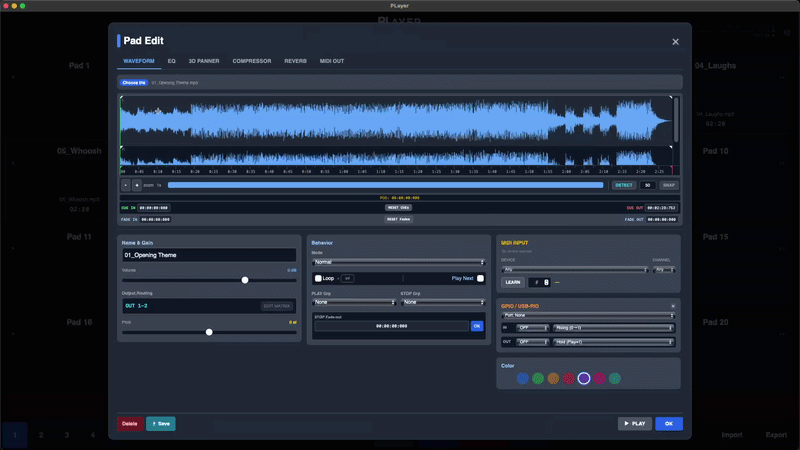
Task: Click the Save button with arrow icon
Action: click(x=160, y=424)
